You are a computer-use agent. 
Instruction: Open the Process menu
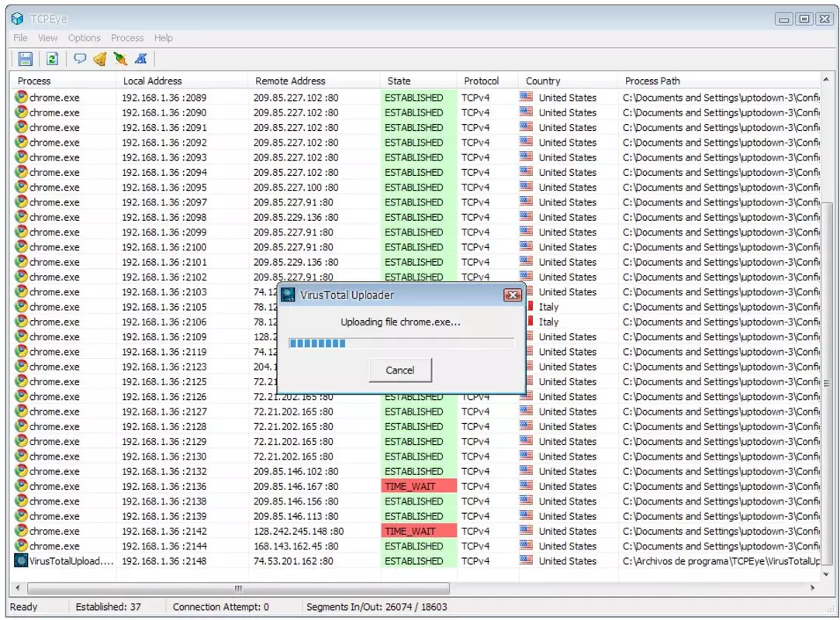pos(127,38)
